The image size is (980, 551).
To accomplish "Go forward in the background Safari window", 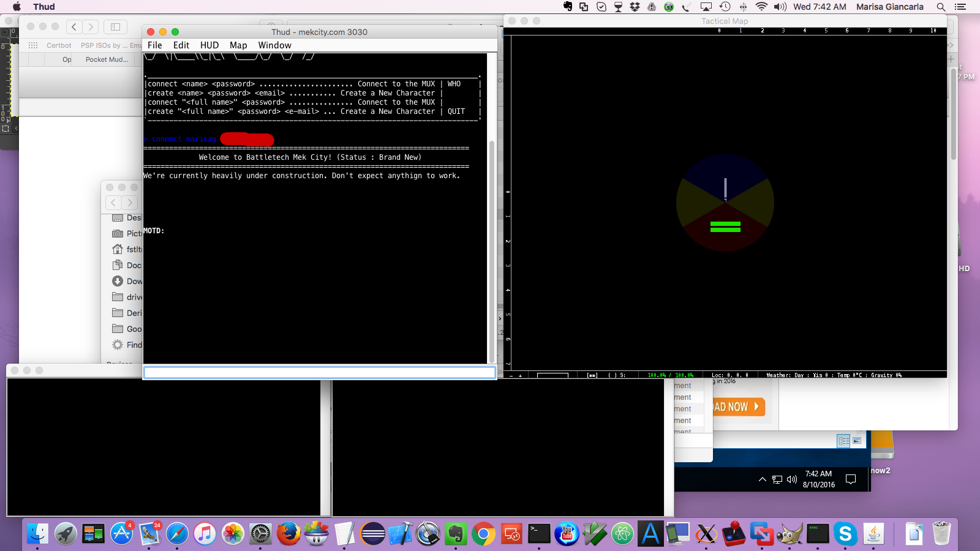I will 91,27.
